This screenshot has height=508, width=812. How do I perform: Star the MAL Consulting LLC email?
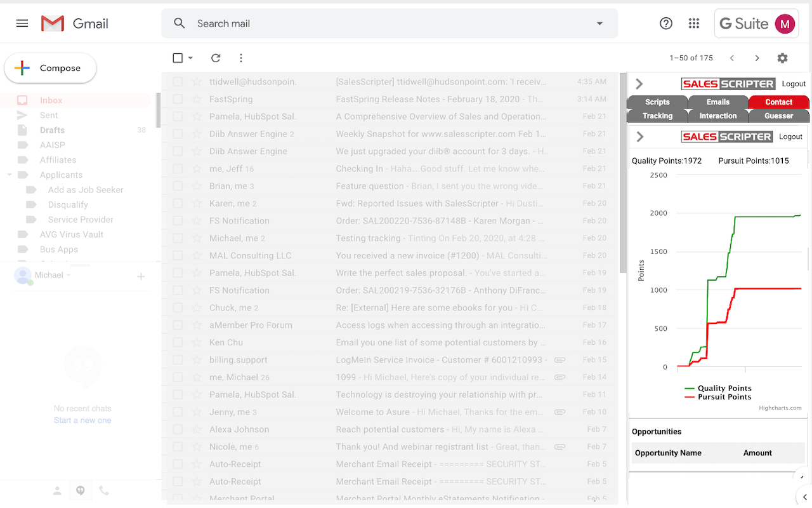coord(197,255)
